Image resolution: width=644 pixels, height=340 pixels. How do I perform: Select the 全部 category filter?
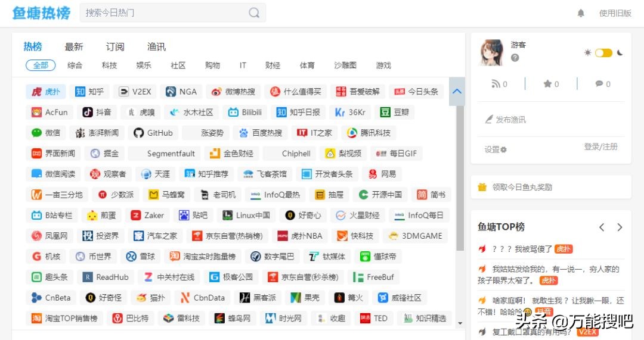click(x=41, y=65)
